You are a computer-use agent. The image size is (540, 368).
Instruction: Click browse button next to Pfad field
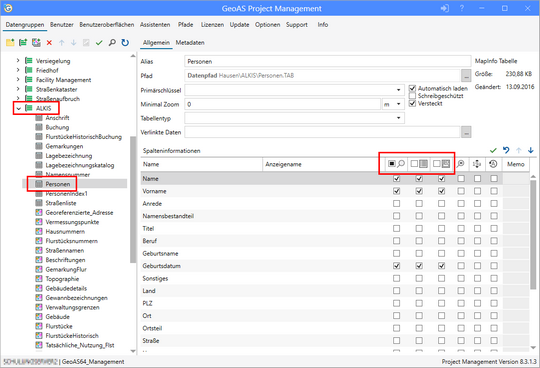[466, 75]
